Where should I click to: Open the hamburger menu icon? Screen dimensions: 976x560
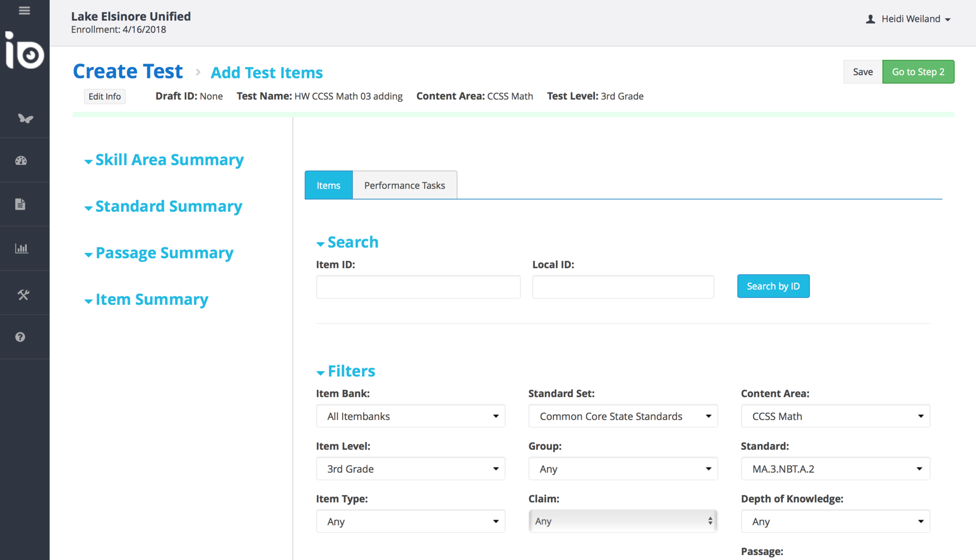24,10
